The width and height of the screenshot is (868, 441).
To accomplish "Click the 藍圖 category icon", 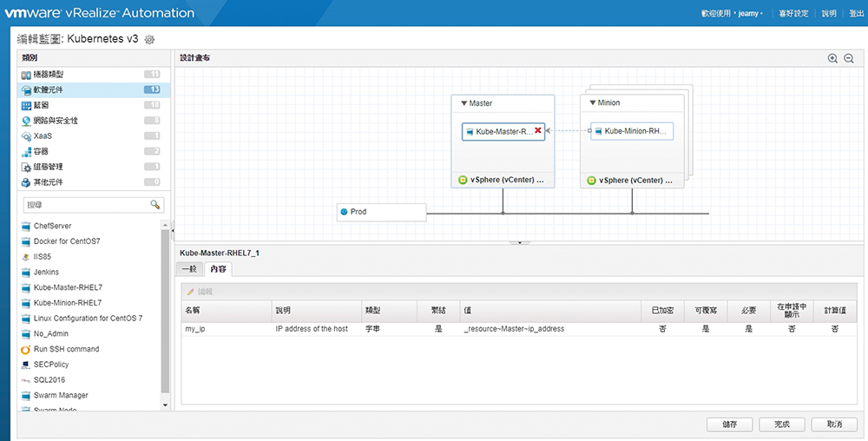I will pyautogui.click(x=26, y=105).
